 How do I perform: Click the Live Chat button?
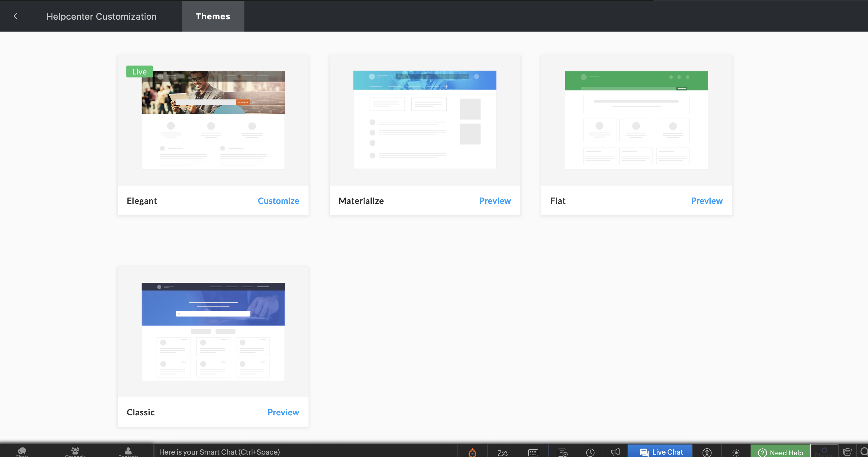click(660, 452)
